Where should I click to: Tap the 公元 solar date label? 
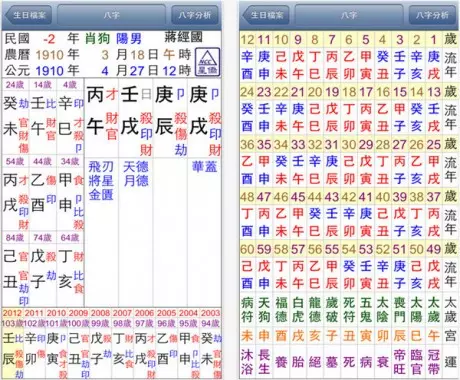coord(17,70)
